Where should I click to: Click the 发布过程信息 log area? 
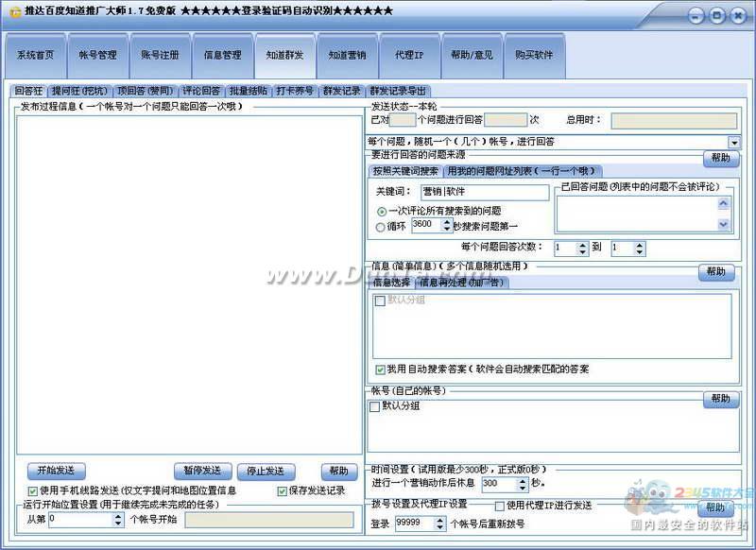coord(190,284)
